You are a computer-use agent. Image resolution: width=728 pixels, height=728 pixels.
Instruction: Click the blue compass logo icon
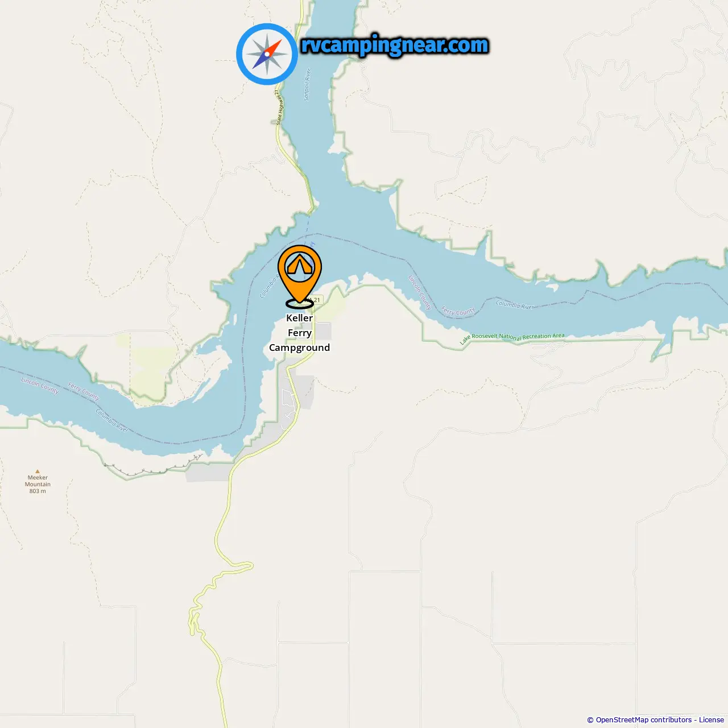pyautogui.click(x=267, y=54)
